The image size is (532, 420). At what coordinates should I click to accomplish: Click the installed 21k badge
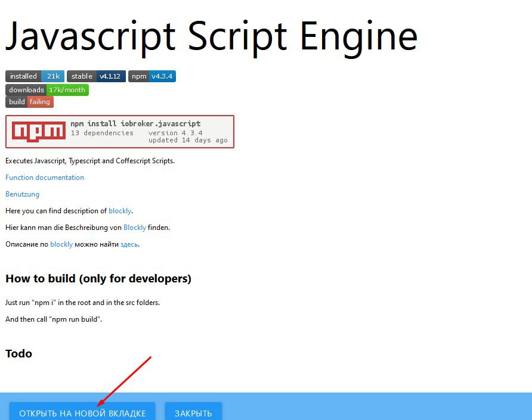[35, 76]
